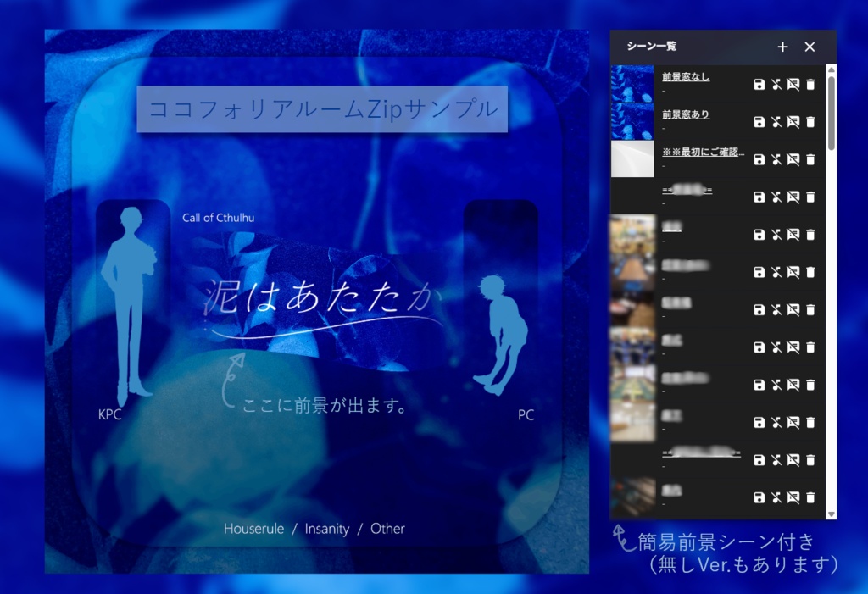Click the Insanity label
Image resolution: width=868 pixels, height=594 pixels.
coord(326,530)
